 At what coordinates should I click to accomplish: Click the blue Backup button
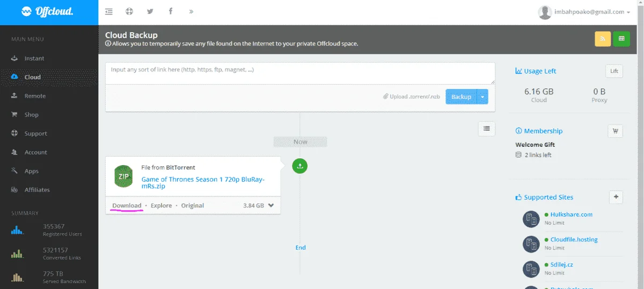tap(461, 97)
